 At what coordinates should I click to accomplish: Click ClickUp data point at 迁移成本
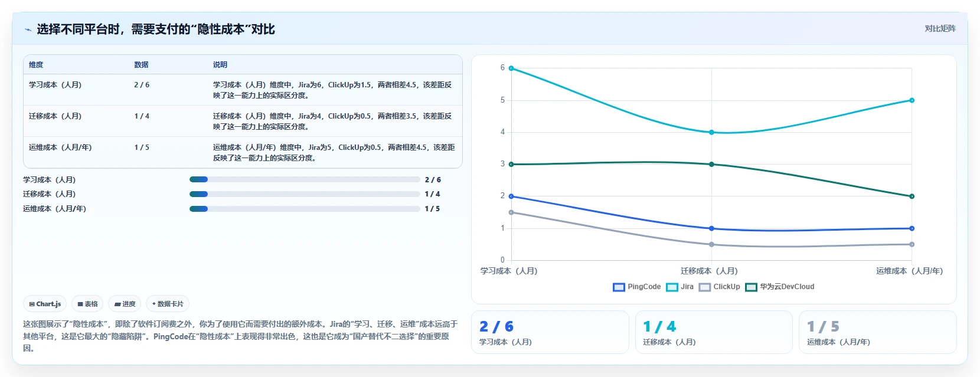click(x=711, y=244)
